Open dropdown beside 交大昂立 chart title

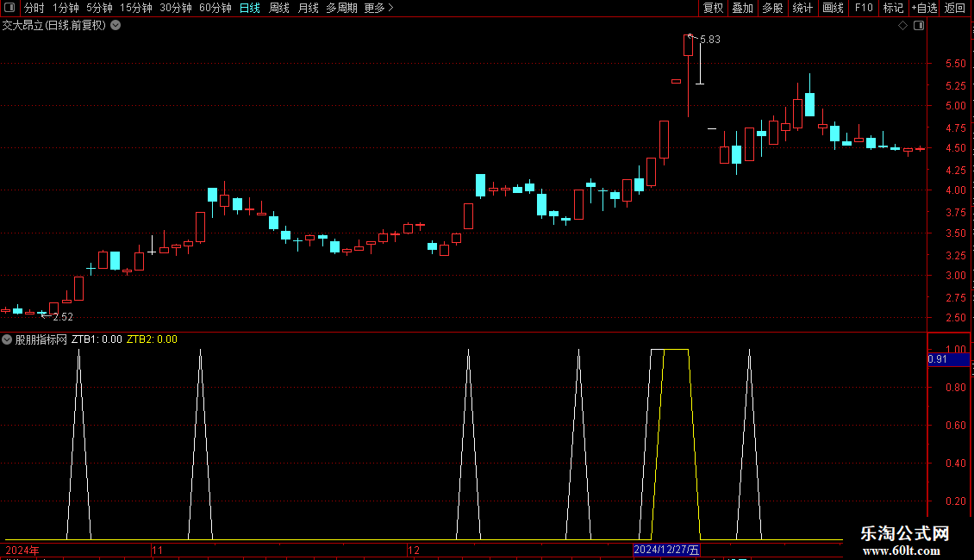click(116, 26)
